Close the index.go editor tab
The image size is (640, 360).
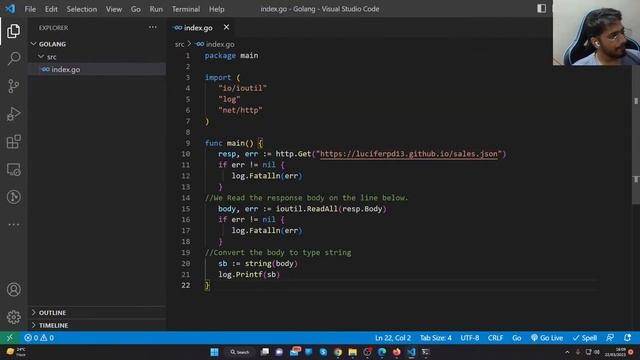pyautogui.click(x=226, y=27)
